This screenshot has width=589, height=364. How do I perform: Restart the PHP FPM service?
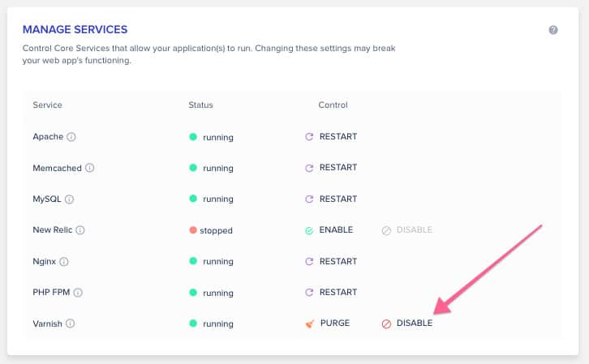(x=330, y=293)
